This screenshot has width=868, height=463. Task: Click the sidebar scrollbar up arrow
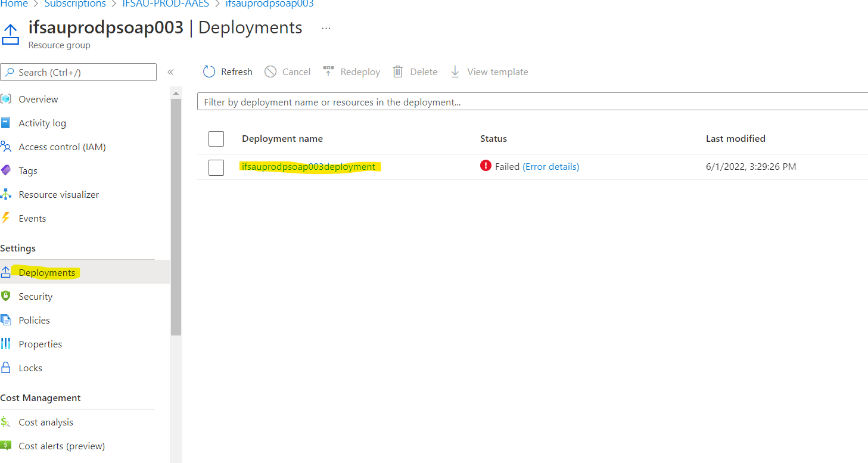point(176,94)
